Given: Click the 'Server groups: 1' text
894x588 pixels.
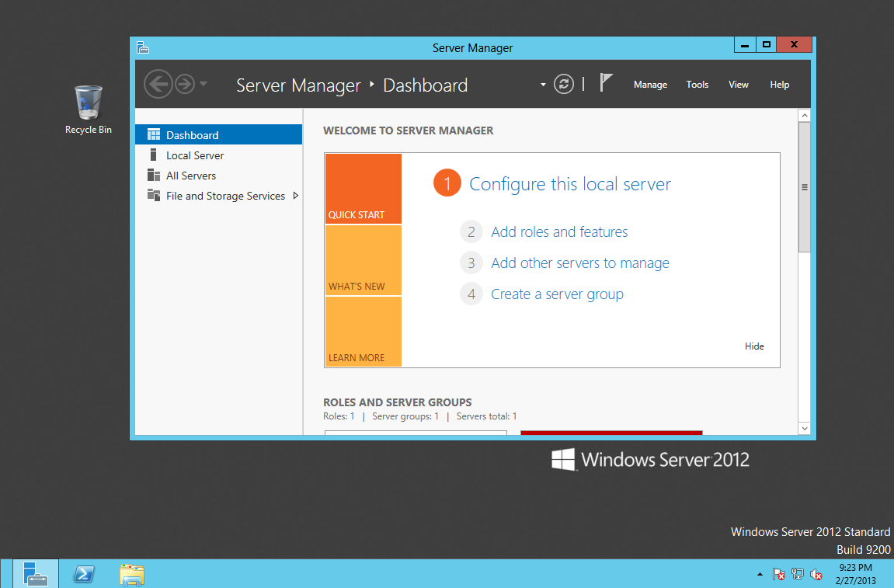Looking at the screenshot, I should tap(405, 416).
